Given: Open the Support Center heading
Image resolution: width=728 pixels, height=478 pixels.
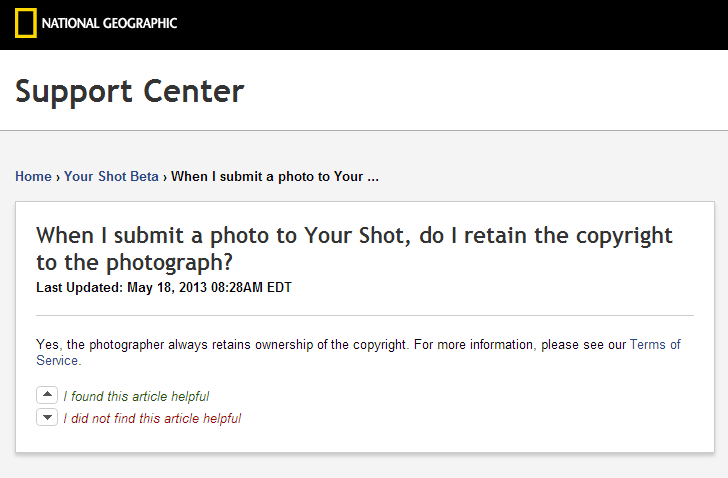Looking at the screenshot, I should pos(129,91).
